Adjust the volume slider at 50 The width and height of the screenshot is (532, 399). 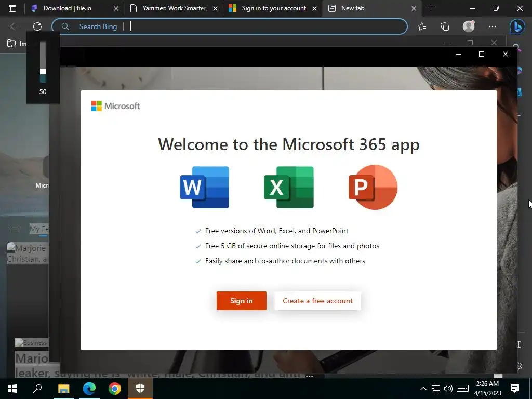[43, 71]
